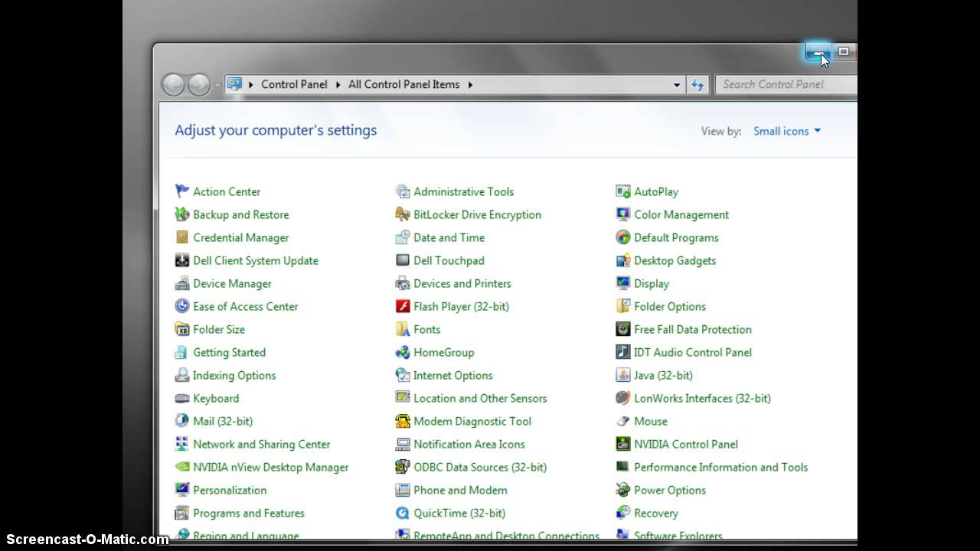
Task: Click the Ease of Access Center icon
Action: click(x=181, y=306)
